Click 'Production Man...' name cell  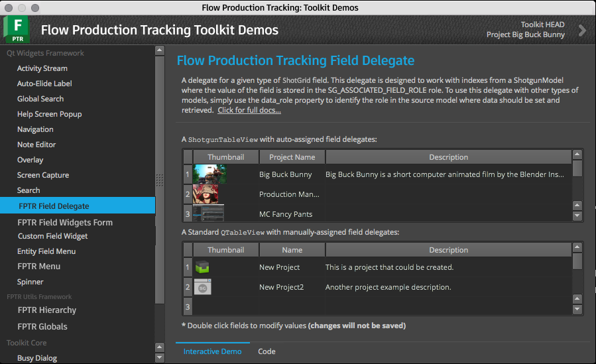point(292,194)
